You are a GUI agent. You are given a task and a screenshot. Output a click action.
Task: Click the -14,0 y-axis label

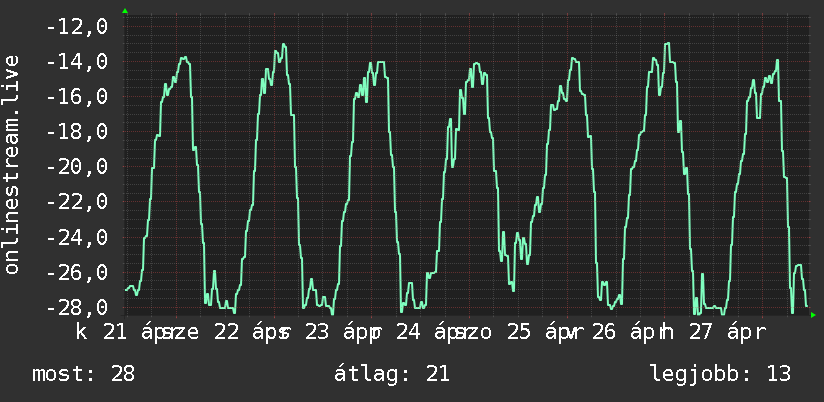point(77,61)
